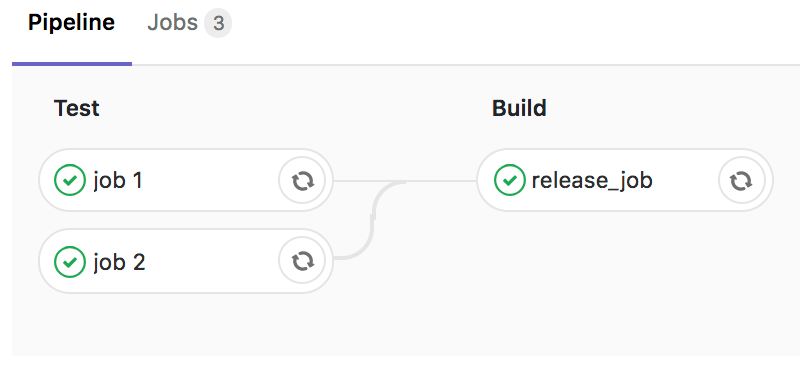Click the green passed checkmark of release_job
The height and width of the screenshot is (368, 800).
tap(510, 180)
